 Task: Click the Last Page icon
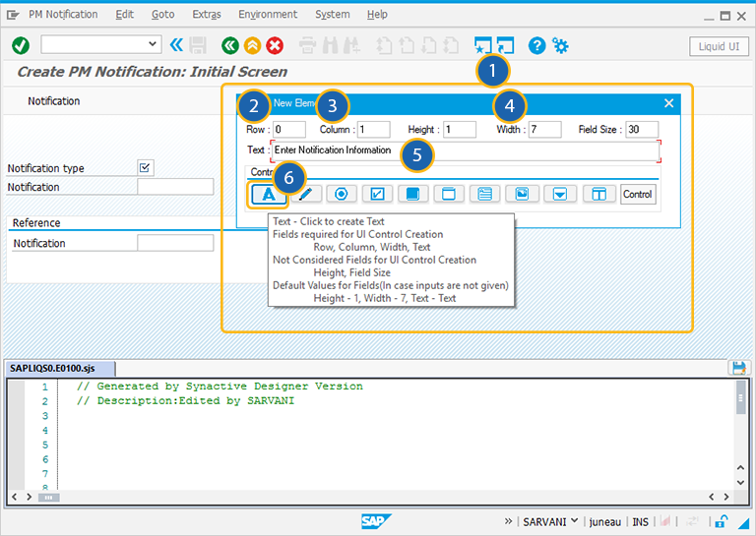(451, 46)
